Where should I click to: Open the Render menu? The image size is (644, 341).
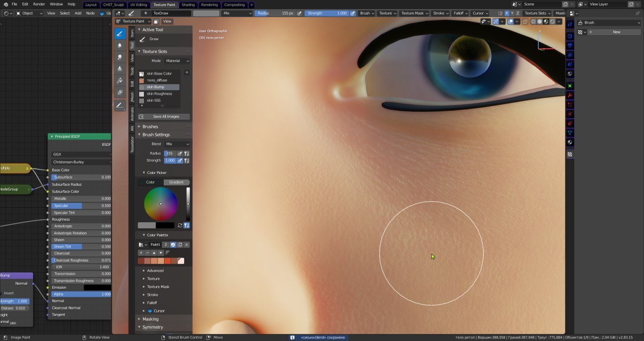(x=39, y=4)
